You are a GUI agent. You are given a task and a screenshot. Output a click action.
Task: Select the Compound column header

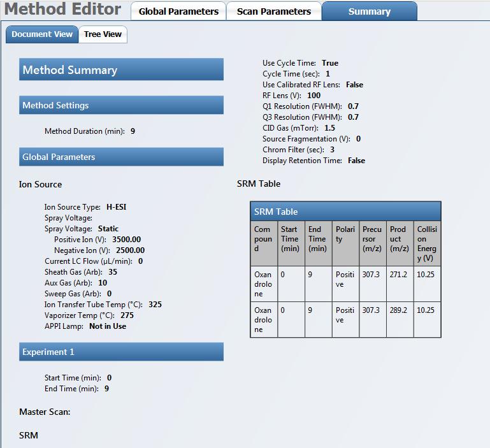coord(263,239)
